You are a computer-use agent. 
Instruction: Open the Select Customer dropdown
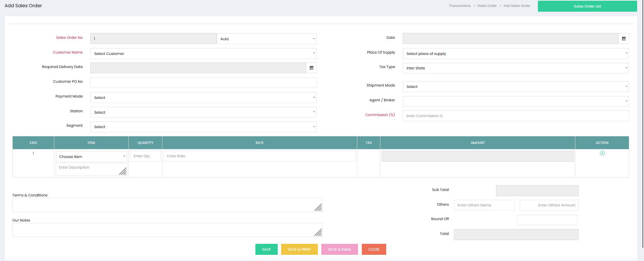pyautogui.click(x=203, y=54)
